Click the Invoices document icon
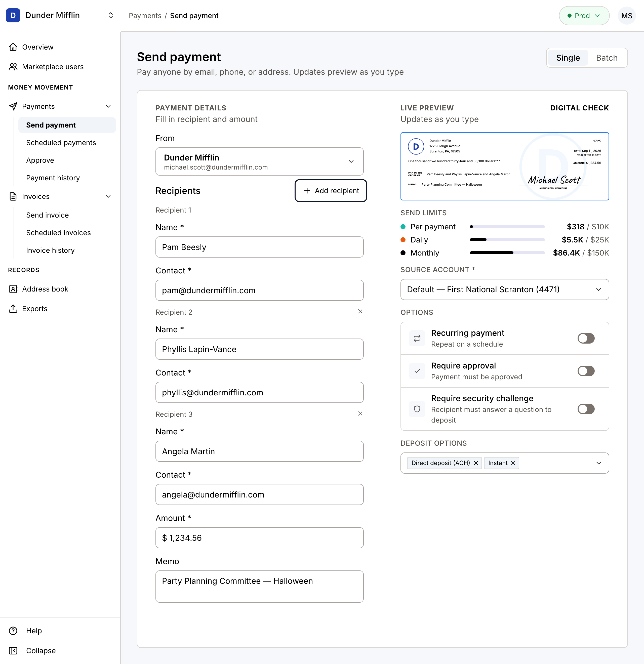Viewport: 644px width, 664px height. click(x=13, y=196)
